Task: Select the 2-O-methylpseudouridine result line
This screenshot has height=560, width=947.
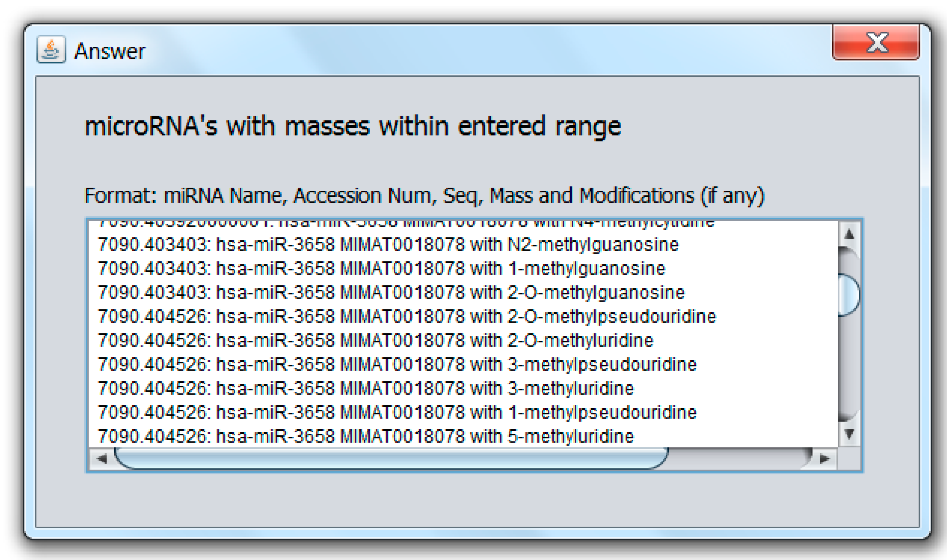Action: [407, 316]
